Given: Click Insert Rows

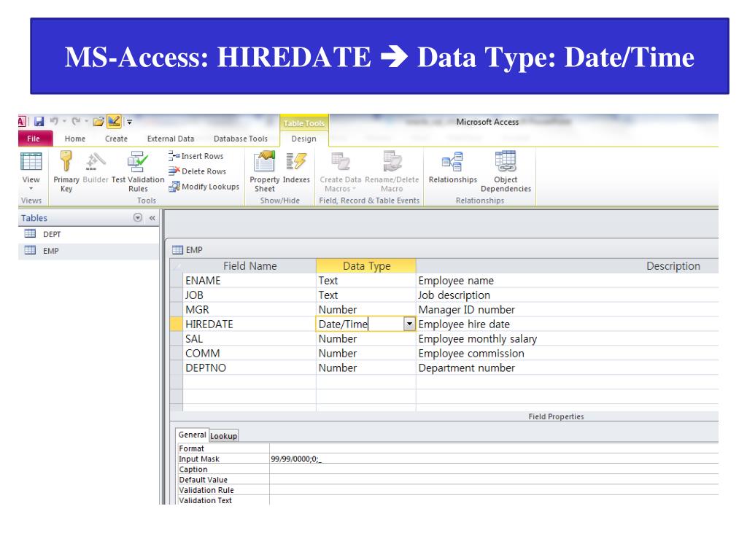Looking at the screenshot, I should pos(196,156).
